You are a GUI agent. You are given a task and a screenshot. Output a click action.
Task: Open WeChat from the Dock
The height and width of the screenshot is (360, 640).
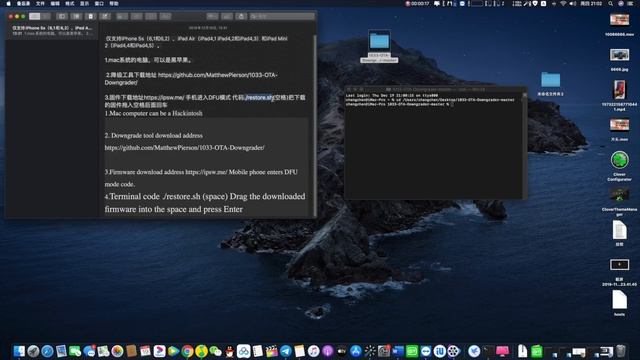(215, 351)
